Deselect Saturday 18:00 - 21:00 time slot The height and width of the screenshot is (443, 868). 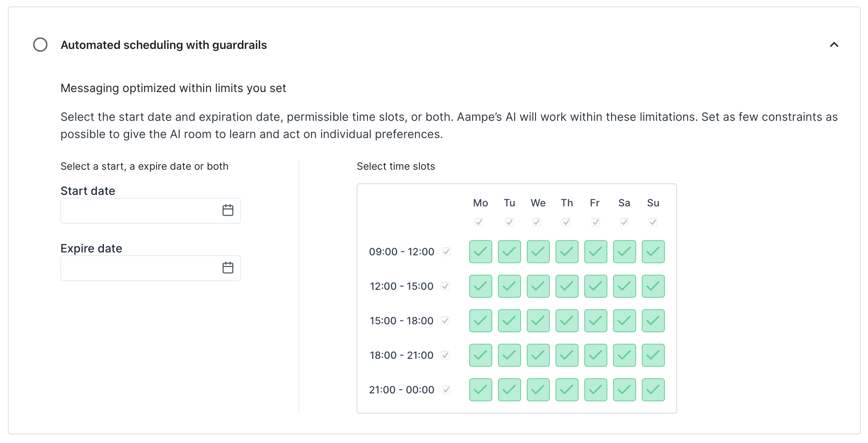coord(625,355)
